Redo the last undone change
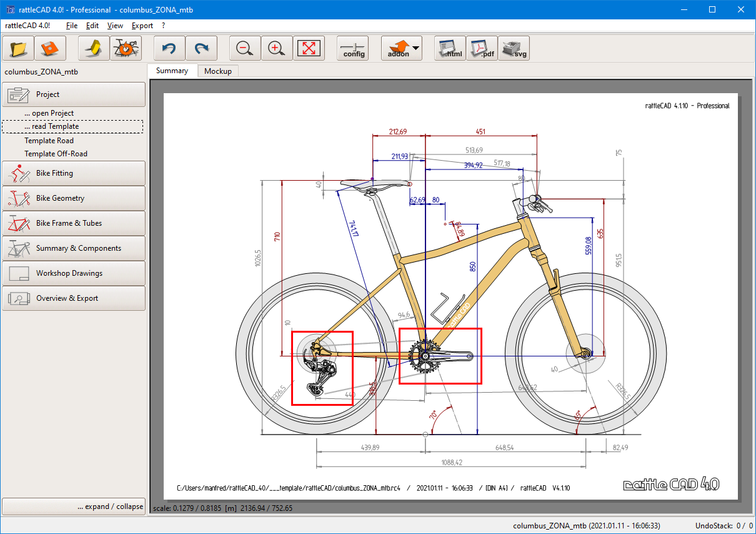The image size is (756, 534). [201, 48]
